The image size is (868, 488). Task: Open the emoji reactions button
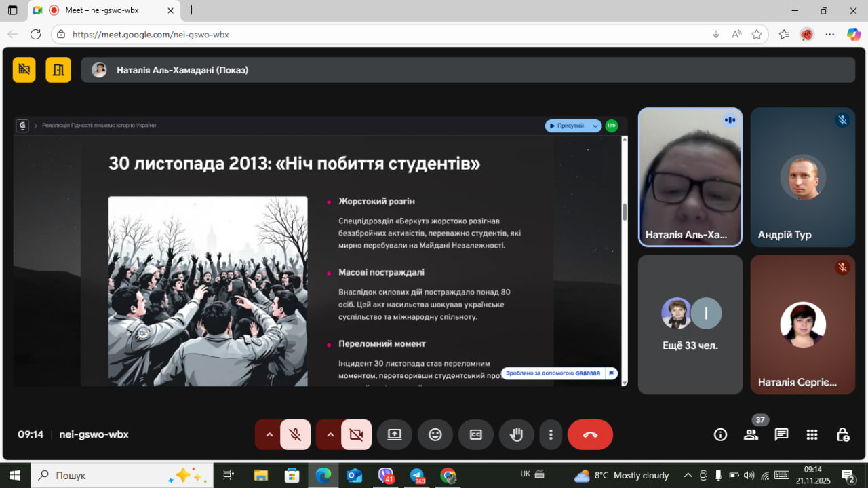435,435
